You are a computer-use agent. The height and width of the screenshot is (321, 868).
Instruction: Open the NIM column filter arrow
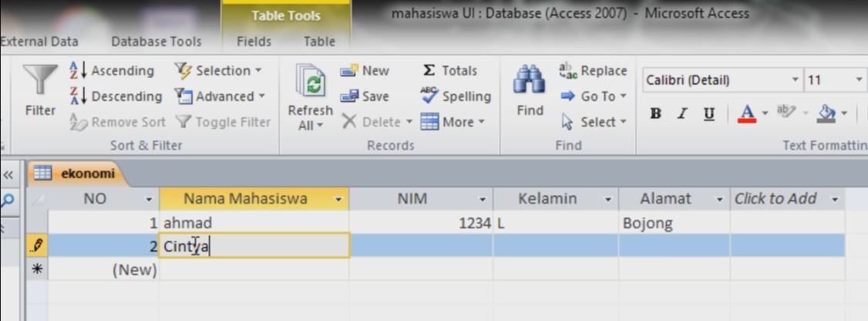pyautogui.click(x=482, y=199)
